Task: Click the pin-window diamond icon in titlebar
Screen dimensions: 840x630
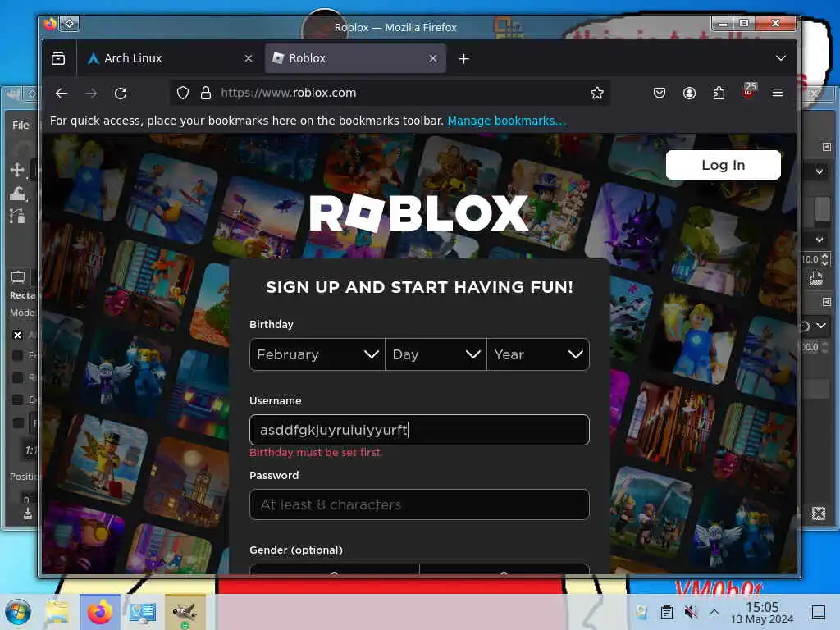Action: coord(70,24)
